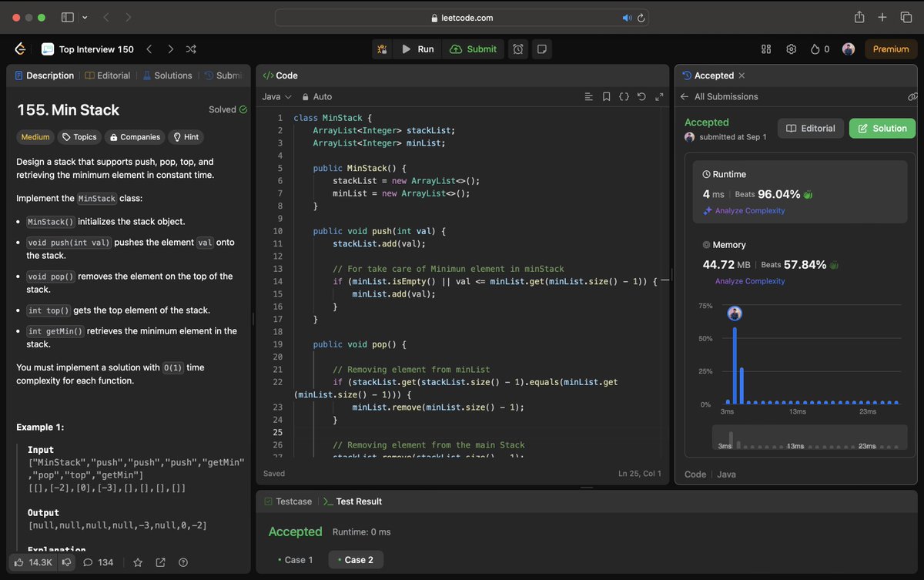Dislike the problem thumbs down

[65, 562]
